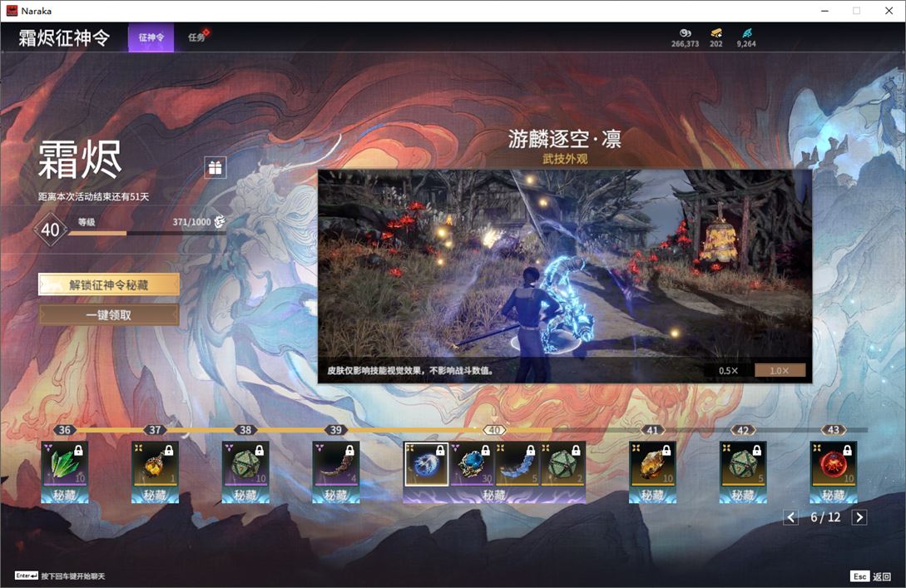
Task: Select level 42 green dice reward
Action: click(x=743, y=464)
